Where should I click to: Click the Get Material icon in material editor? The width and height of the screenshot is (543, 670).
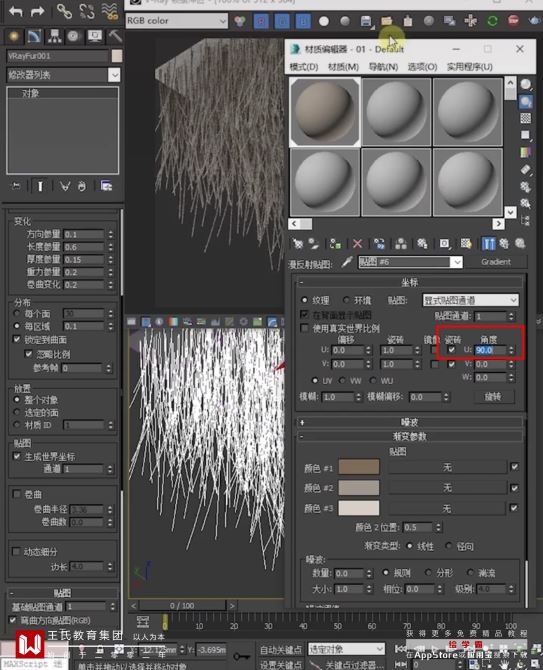pyautogui.click(x=298, y=244)
